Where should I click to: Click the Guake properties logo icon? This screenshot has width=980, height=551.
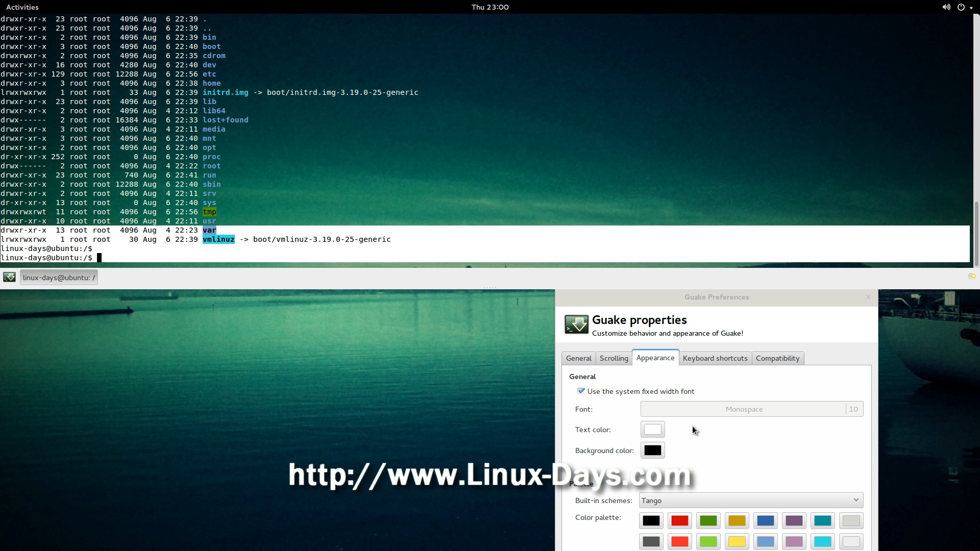(576, 324)
